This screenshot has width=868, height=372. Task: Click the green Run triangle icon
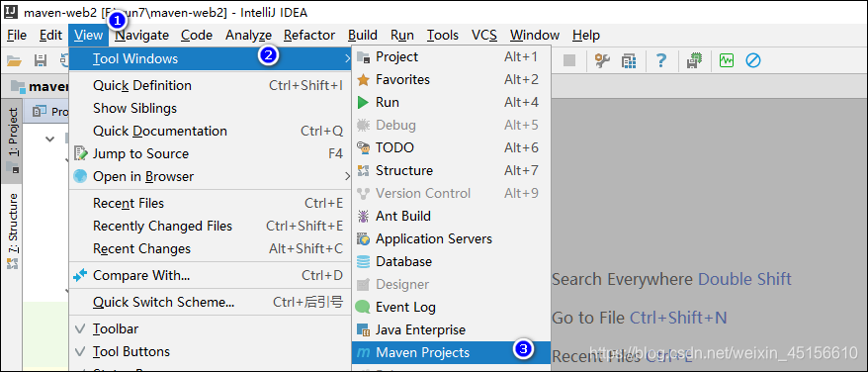tap(363, 103)
